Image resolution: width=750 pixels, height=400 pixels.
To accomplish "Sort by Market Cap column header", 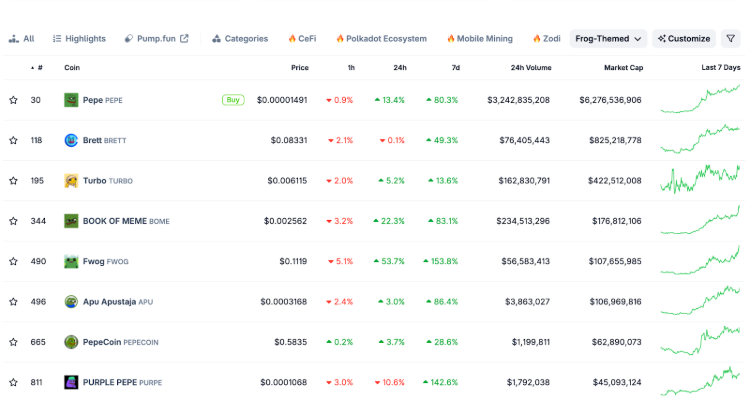I will click(x=623, y=68).
